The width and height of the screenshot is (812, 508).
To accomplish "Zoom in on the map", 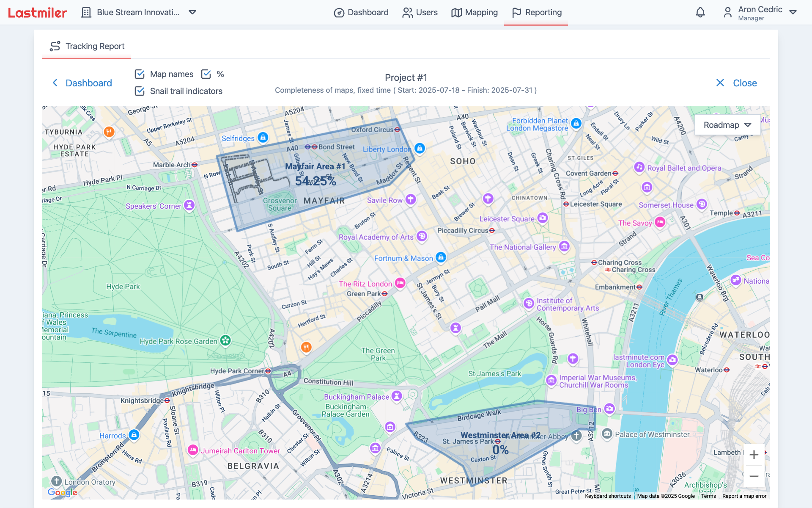I will [754, 455].
